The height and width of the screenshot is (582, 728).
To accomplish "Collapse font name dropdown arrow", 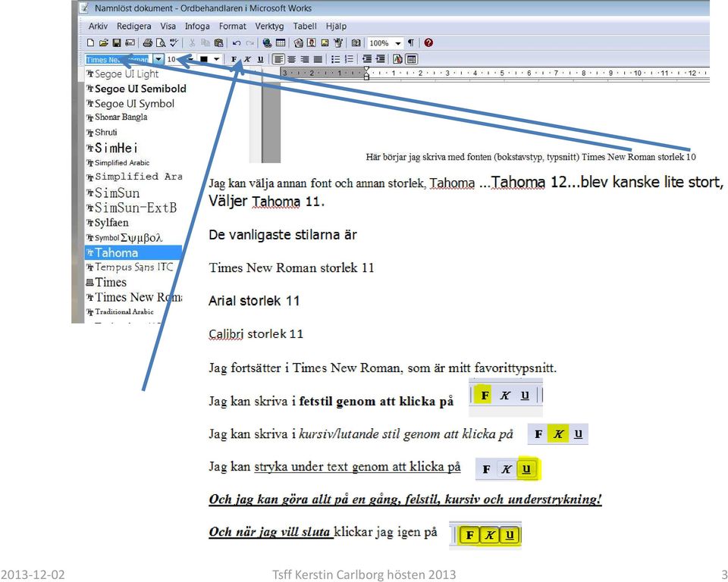I will tap(158, 59).
